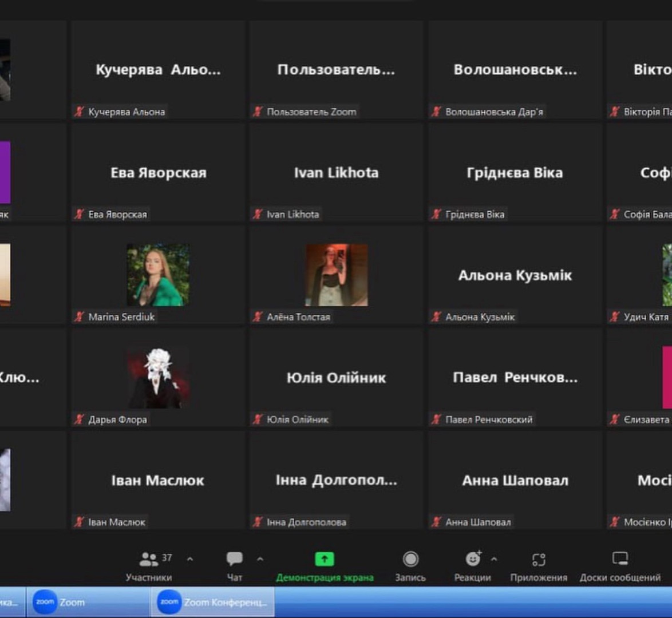Expand the chevron next to Участники
Image resolution: width=672 pixels, height=618 pixels.
point(190,559)
